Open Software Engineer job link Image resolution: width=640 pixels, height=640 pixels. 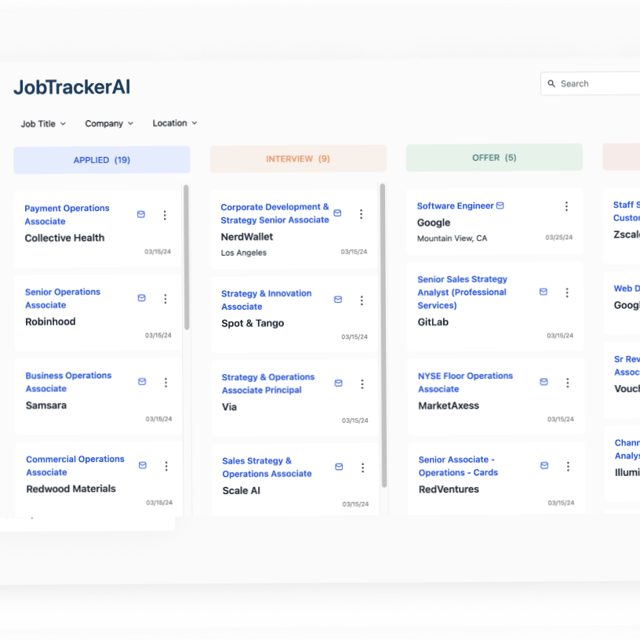[455, 206]
